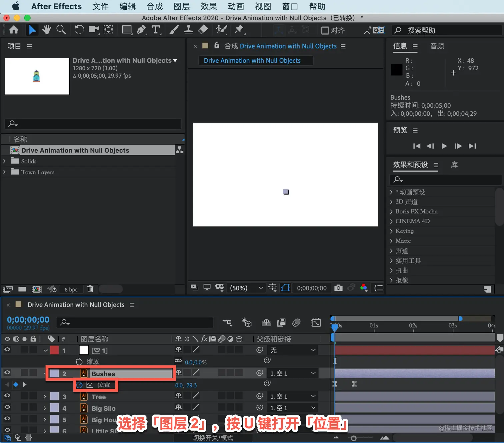
Task: Open the viewer magnification (50%) dropdown
Action: click(x=246, y=288)
